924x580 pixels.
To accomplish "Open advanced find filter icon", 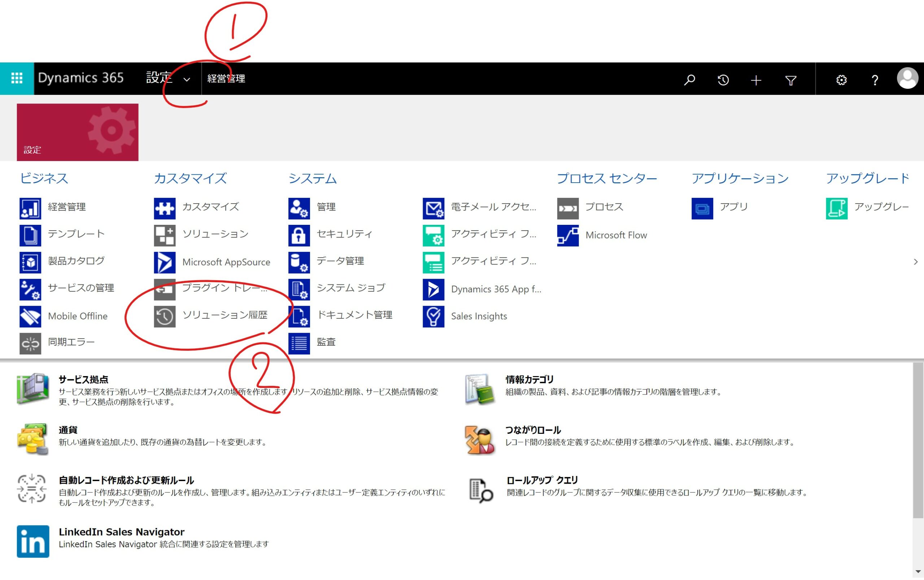I will (x=790, y=80).
